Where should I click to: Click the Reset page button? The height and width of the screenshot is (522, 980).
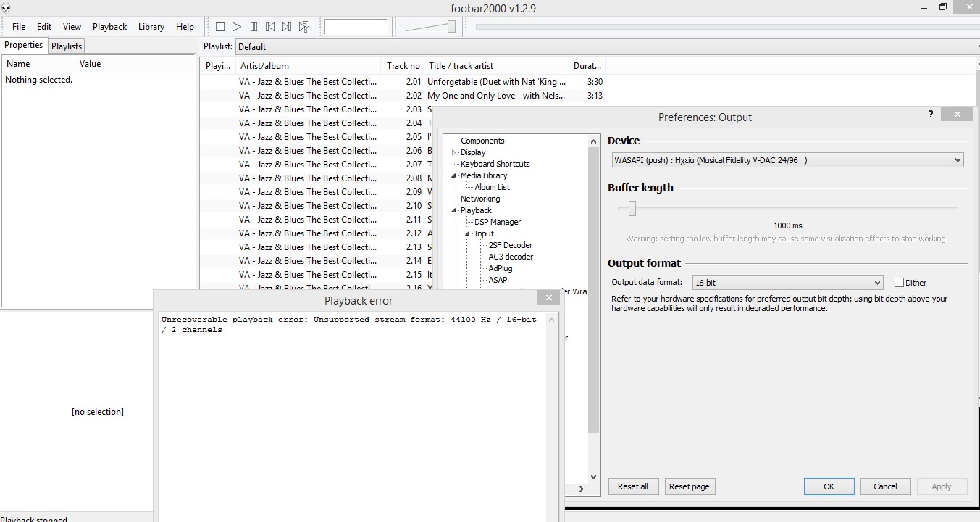click(690, 486)
